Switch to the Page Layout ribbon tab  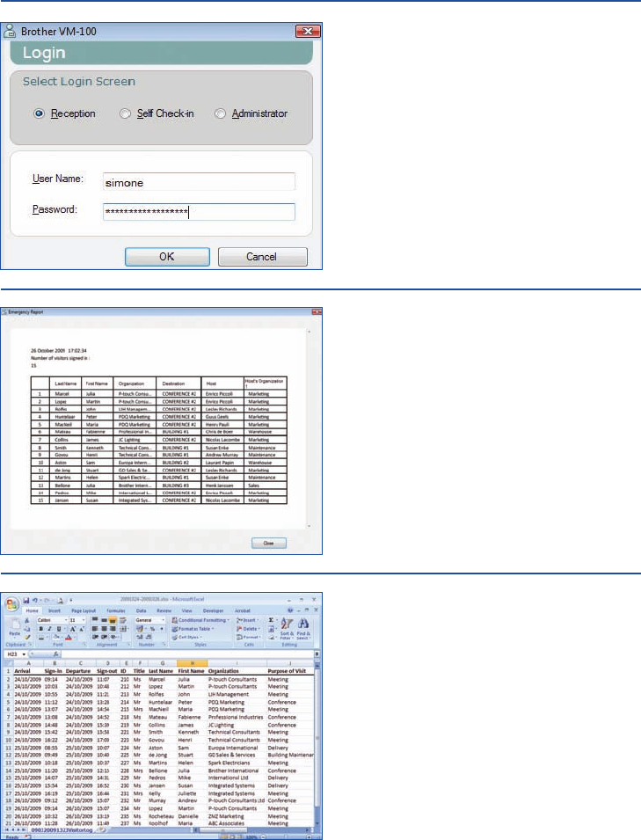tap(84, 610)
